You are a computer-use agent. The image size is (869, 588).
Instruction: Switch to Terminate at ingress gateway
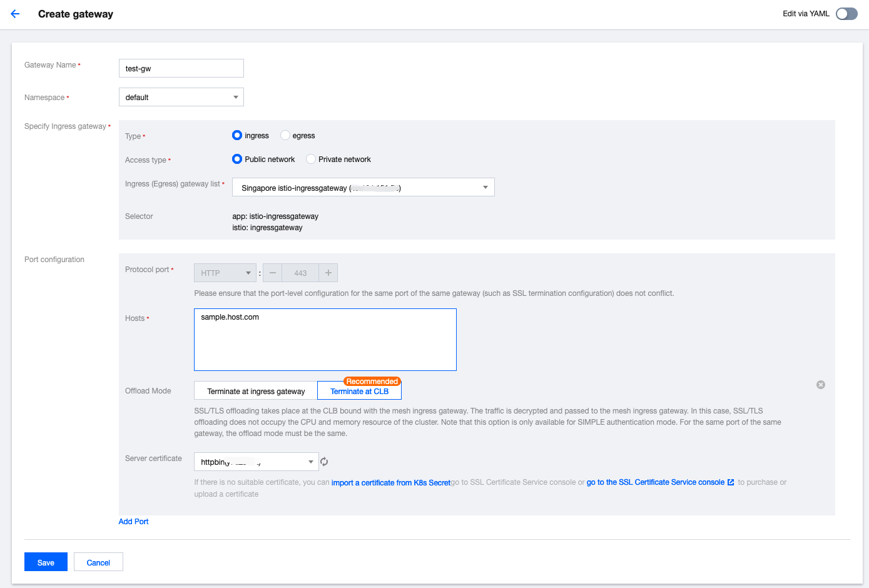click(x=256, y=392)
